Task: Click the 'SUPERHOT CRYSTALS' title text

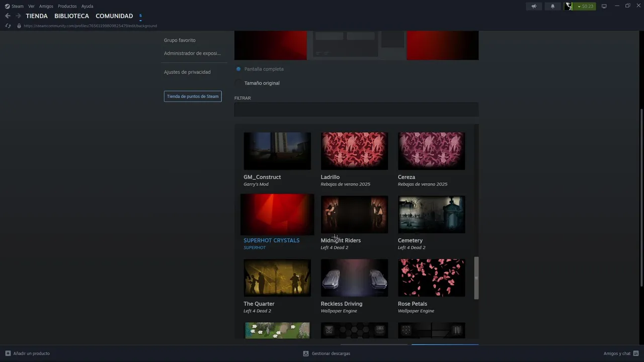Action: (x=272, y=240)
